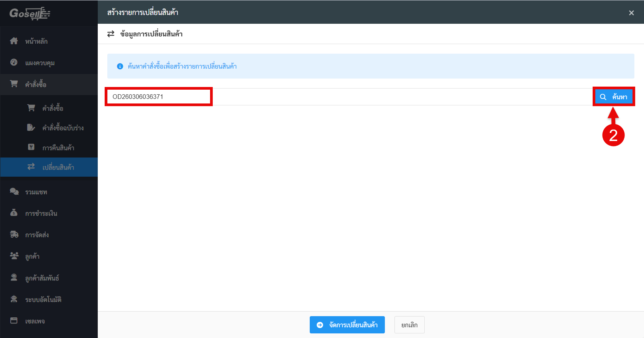644x338 pixels.
Task: Click the chat bubbles icon for รวมแชท
Action: (14, 192)
